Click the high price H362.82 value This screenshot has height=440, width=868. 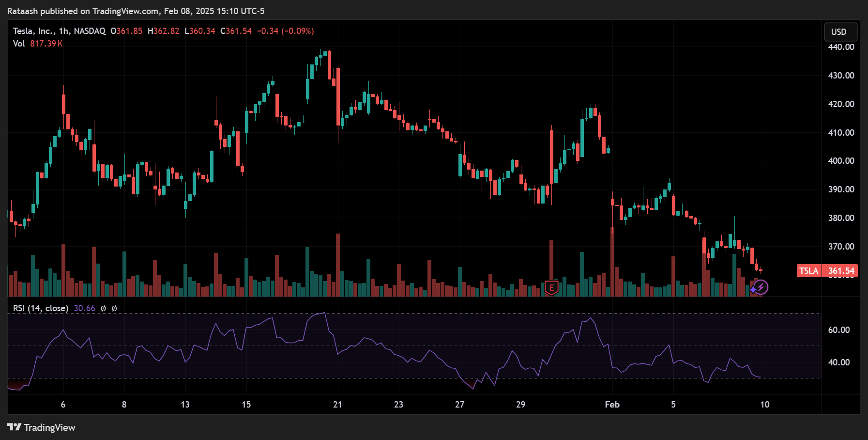click(x=163, y=31)
